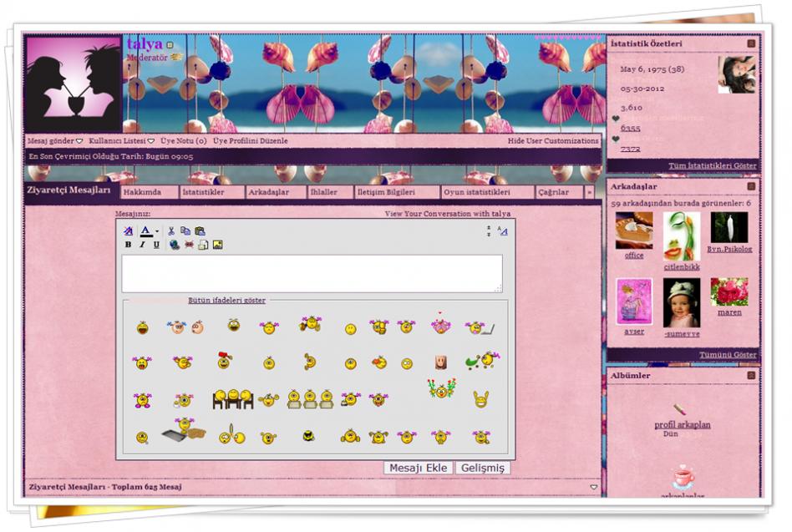Click the paste clipboard icon
Image resolution: width=792 pixels, height=532 pixels.
200,231
